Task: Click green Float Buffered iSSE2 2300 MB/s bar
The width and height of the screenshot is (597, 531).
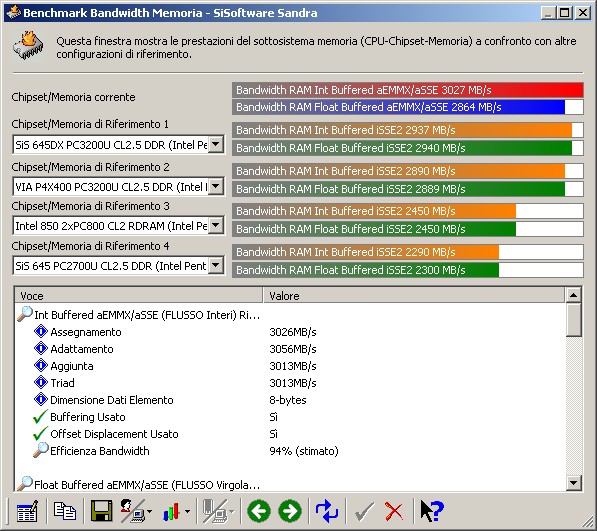Action: click(x=408, y=270)
